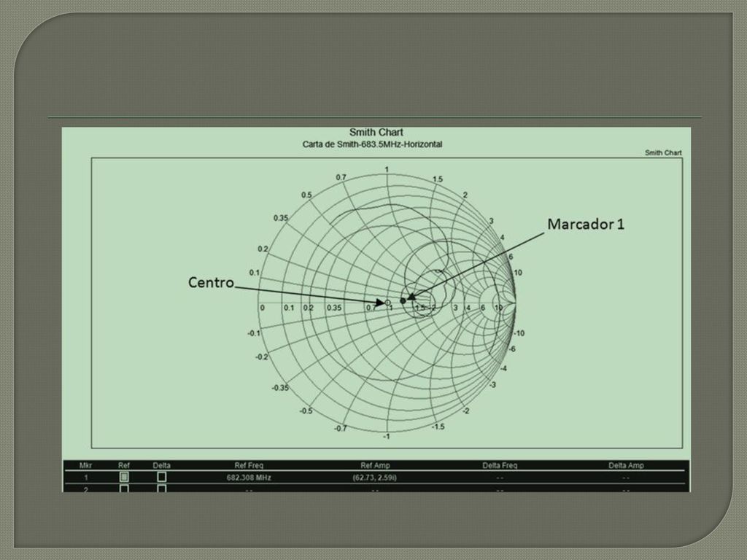Screen dimensions: 747x560
Task: Click the Ref Freq column header
Action: [249, 465]
